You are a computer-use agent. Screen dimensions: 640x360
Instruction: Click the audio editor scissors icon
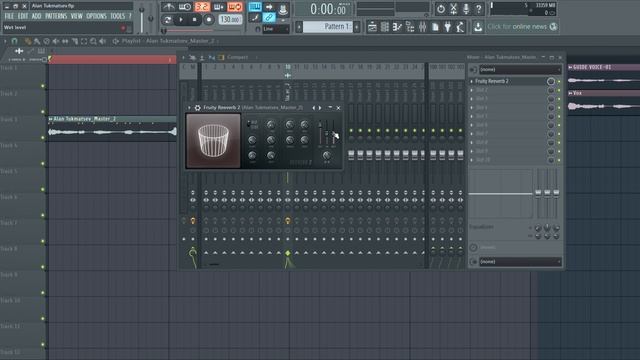coord(453,9)
